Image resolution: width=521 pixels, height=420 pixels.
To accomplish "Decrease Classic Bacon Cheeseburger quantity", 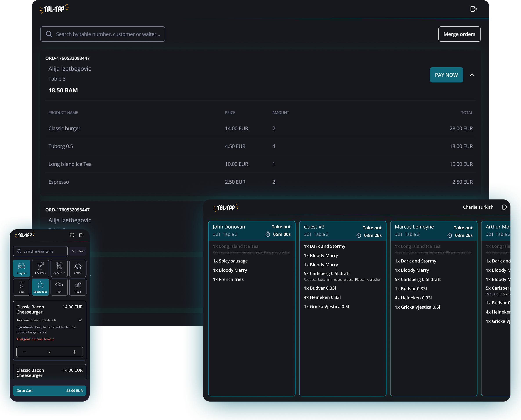I will (24, 352).
